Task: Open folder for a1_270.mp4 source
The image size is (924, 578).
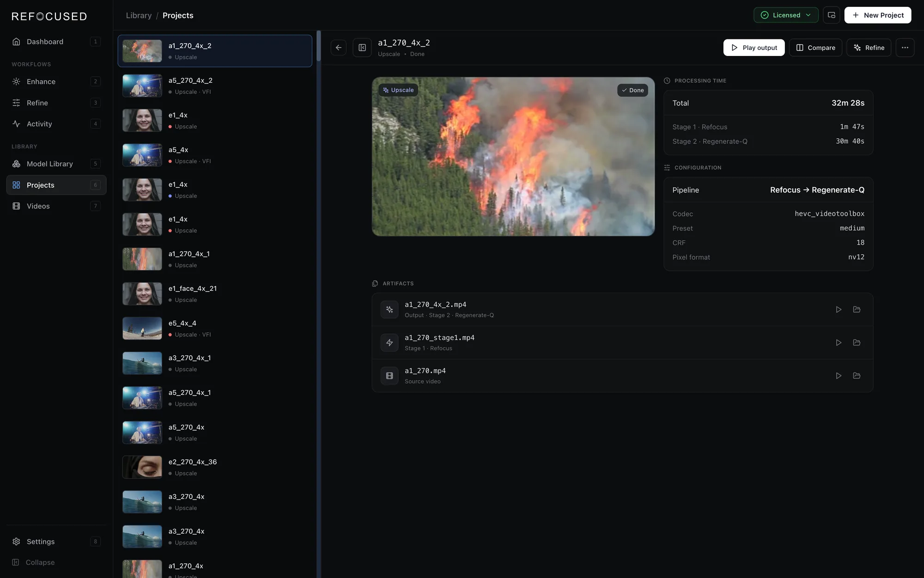Action: [x=857, y=376]
